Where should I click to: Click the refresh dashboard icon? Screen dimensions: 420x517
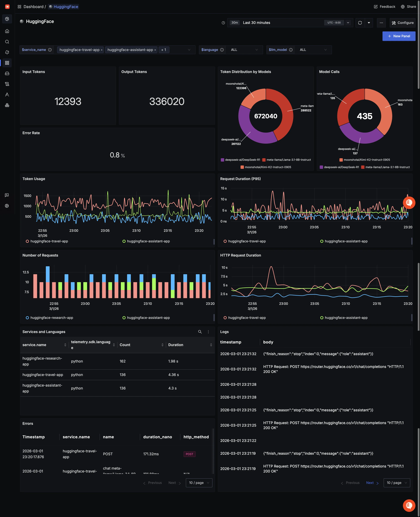(x=360, y=23)
